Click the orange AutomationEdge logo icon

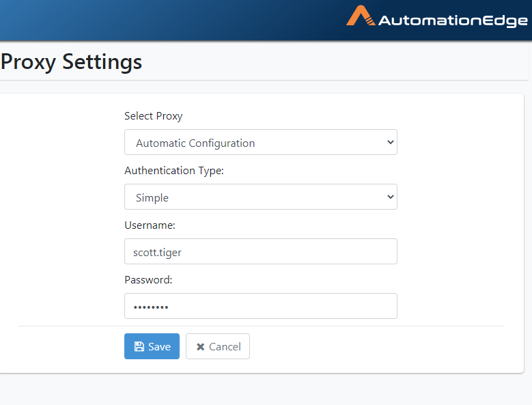point(361,16)
